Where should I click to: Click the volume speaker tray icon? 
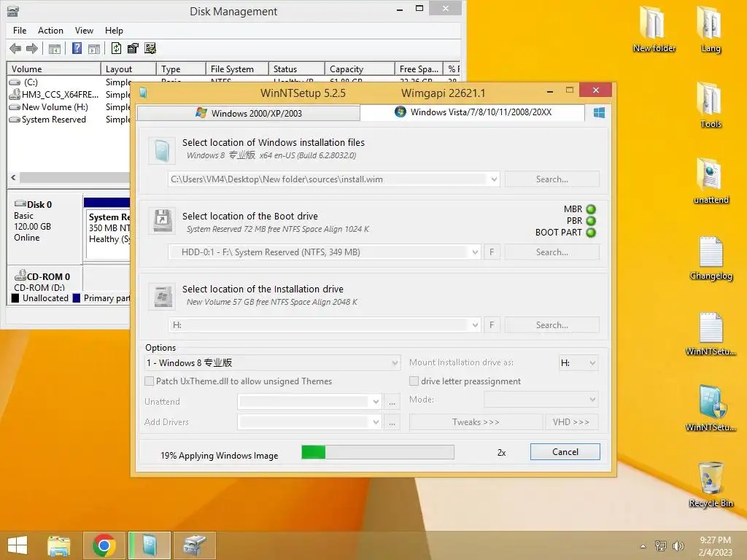(x=678, y=545)
